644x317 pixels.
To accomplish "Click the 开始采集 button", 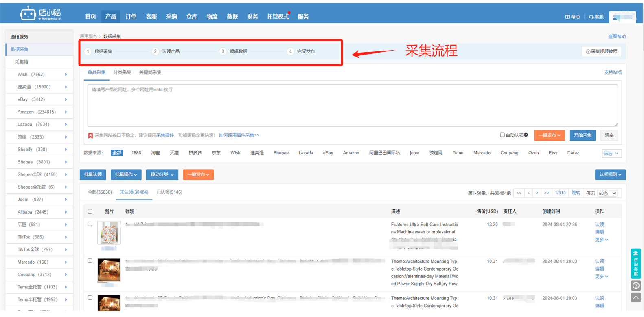I will 583,135.
